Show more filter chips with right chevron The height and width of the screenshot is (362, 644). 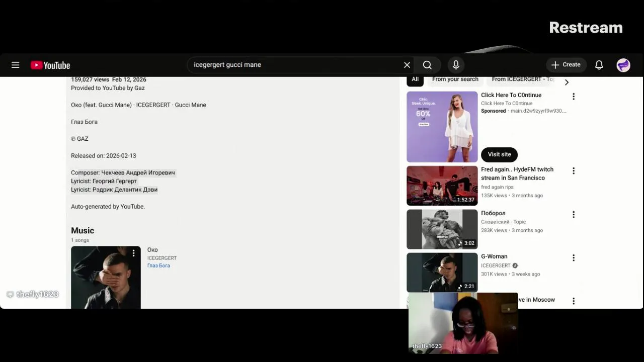567,82
